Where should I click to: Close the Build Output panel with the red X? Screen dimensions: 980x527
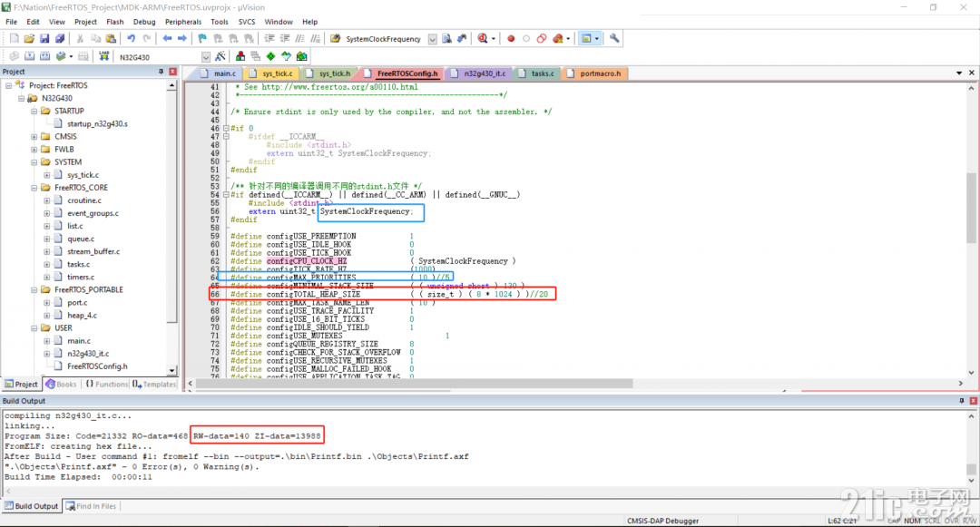pos(973,401)
